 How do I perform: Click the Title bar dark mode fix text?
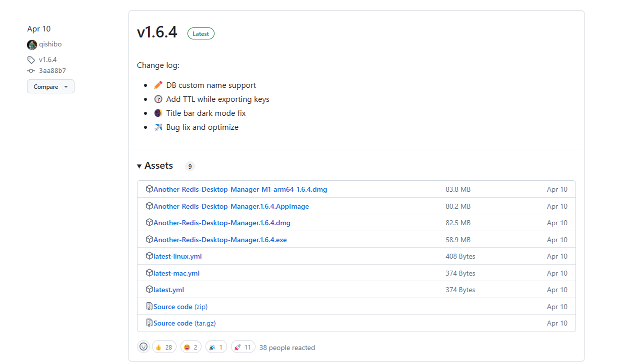[206, 113]
